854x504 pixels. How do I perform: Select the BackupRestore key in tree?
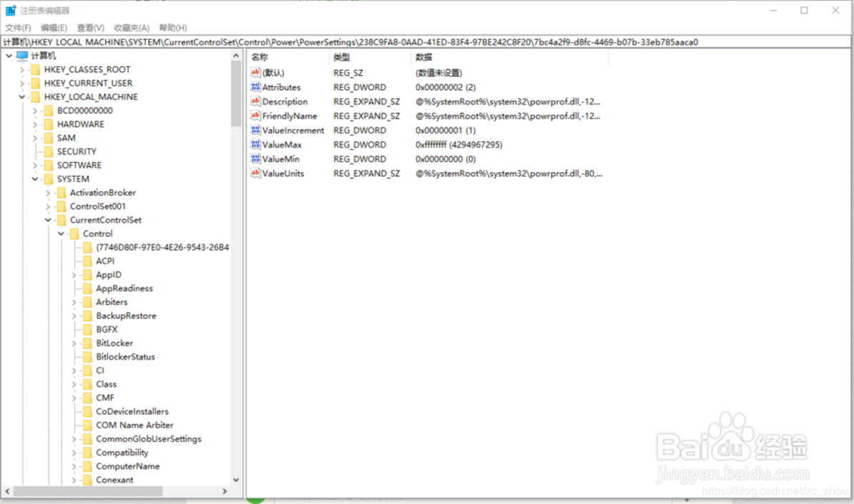(126, 316)
